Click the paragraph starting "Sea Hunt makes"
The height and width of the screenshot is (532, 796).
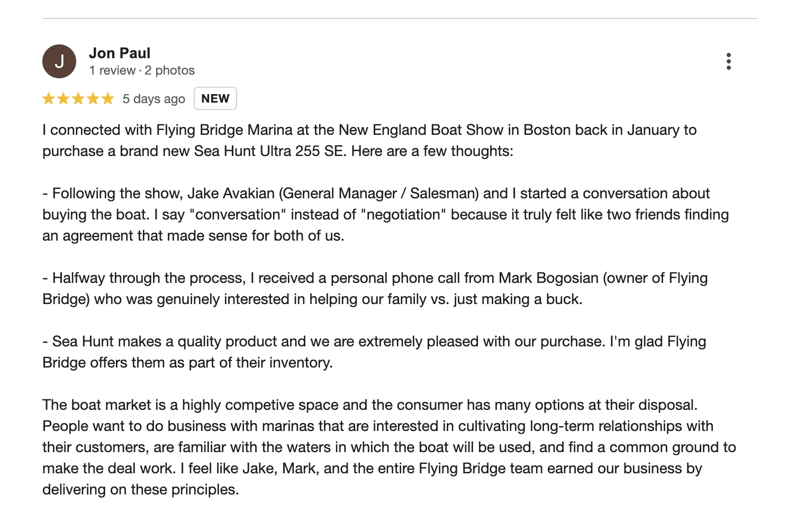click(x=374, y=352)
